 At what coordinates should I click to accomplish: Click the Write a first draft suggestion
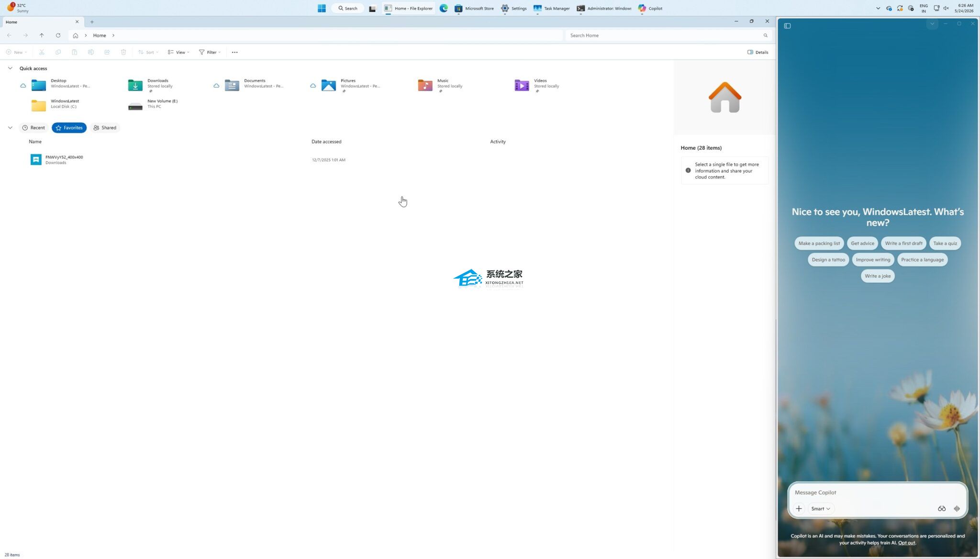pos(903,244)
